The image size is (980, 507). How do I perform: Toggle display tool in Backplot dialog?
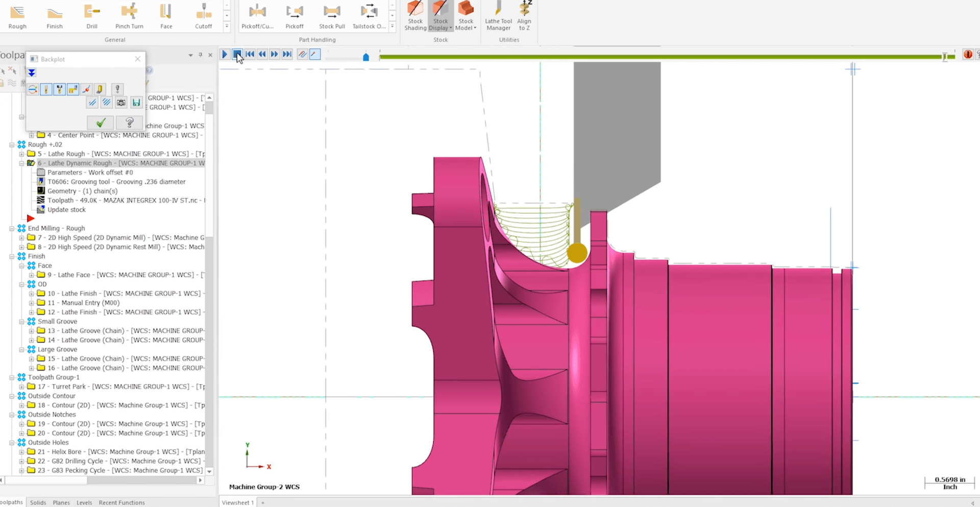(46, 90)
